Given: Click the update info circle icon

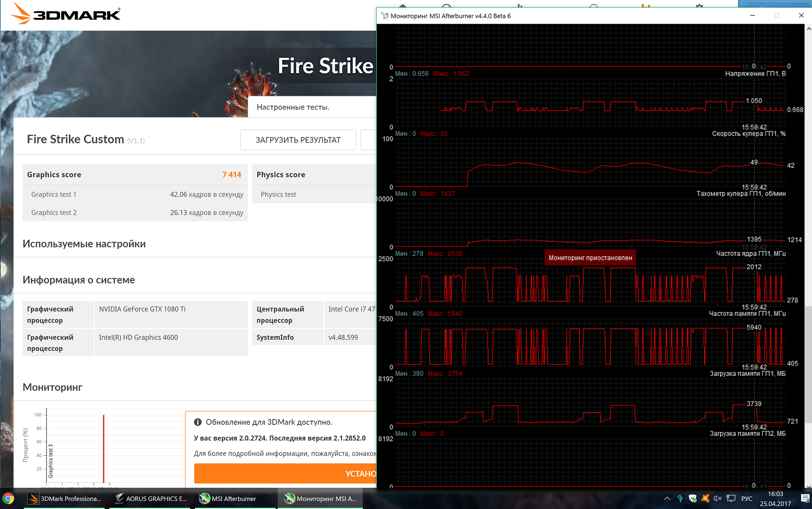Looking at the screenshot, I should [x=198, y=422].
